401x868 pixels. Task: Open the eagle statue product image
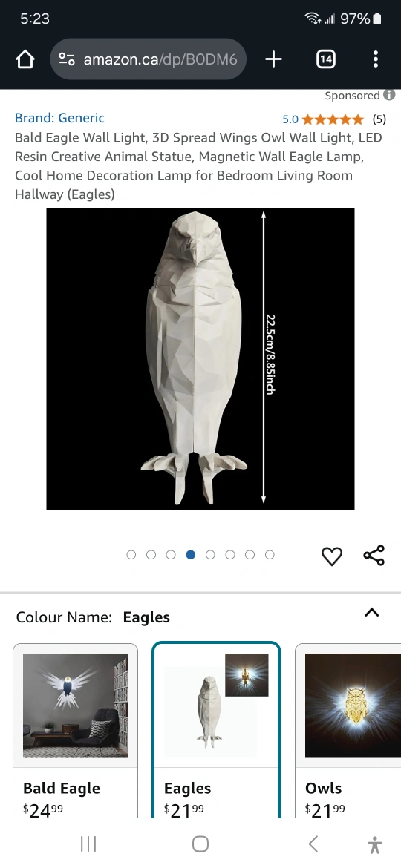tap(200, 359)
